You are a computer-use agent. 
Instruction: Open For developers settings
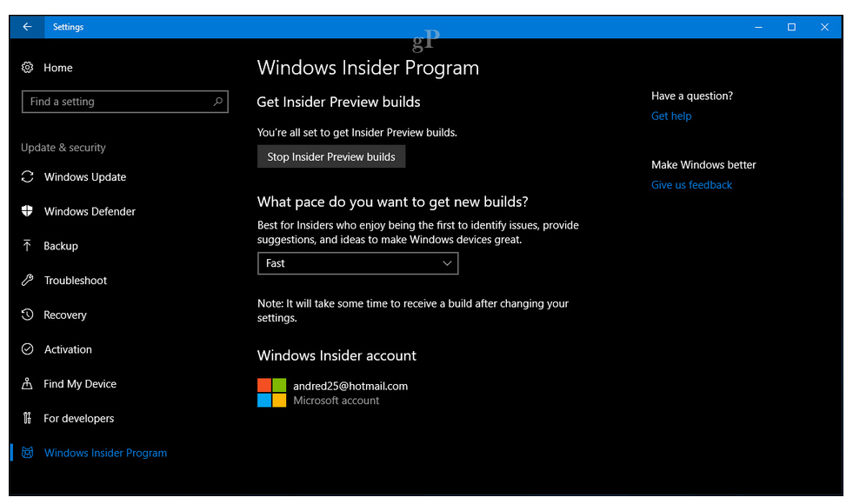point(79,418)
